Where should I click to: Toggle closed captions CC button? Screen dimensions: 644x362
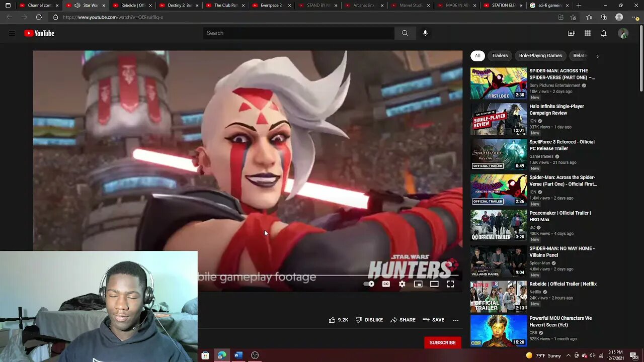point(386,284)
